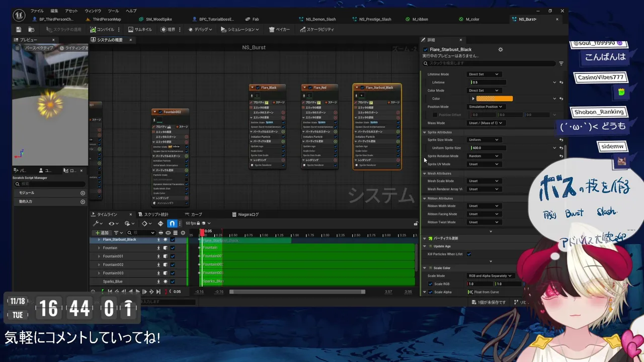Open timeline track settings gear

click(183, 233)
